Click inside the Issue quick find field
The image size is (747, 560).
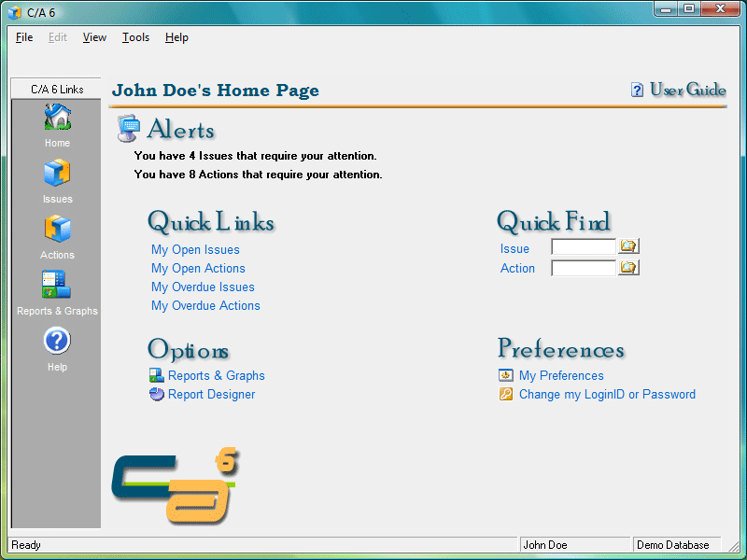(x=583, y=245)
